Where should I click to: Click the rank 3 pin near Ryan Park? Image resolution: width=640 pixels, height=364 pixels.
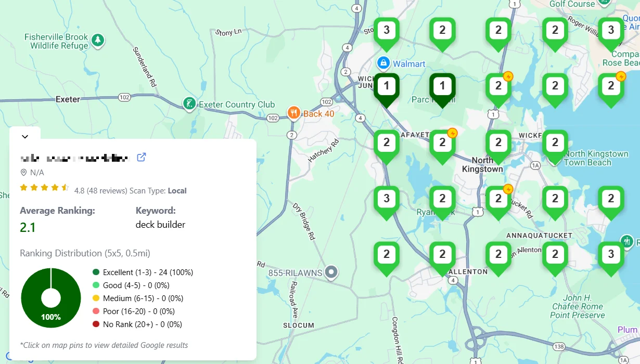click(x=386, y=199)
